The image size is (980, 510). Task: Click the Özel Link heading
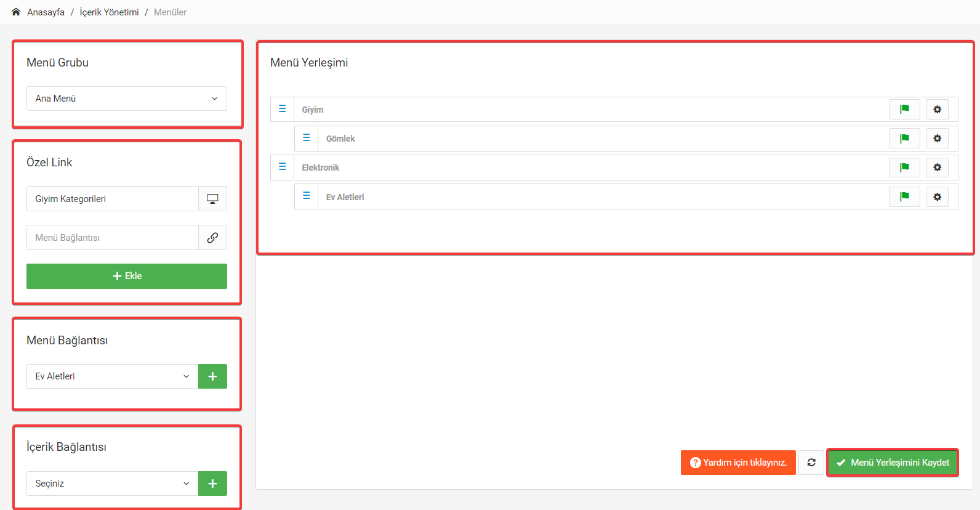[x=49, y=163]
